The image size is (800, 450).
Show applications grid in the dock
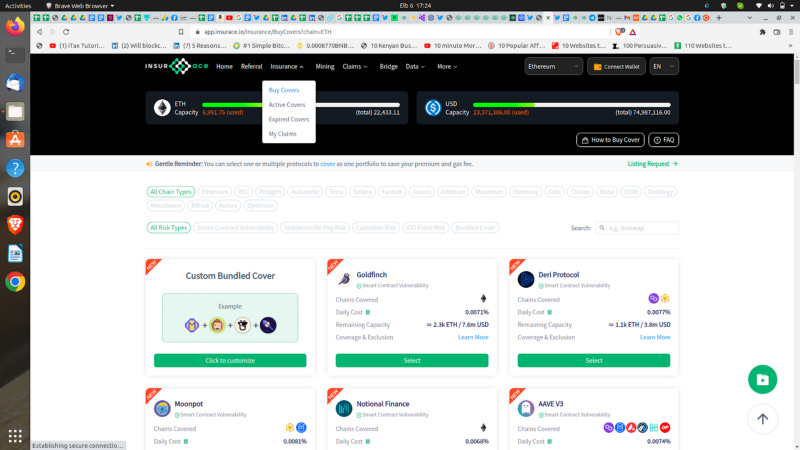pos(15,435)
